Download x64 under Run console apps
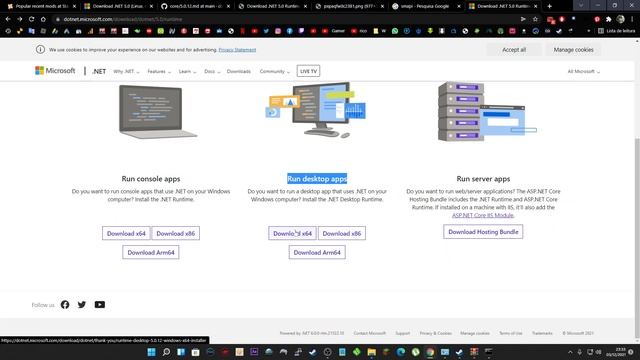Screen dimensions: 640x360 click(x=126, y=233)
